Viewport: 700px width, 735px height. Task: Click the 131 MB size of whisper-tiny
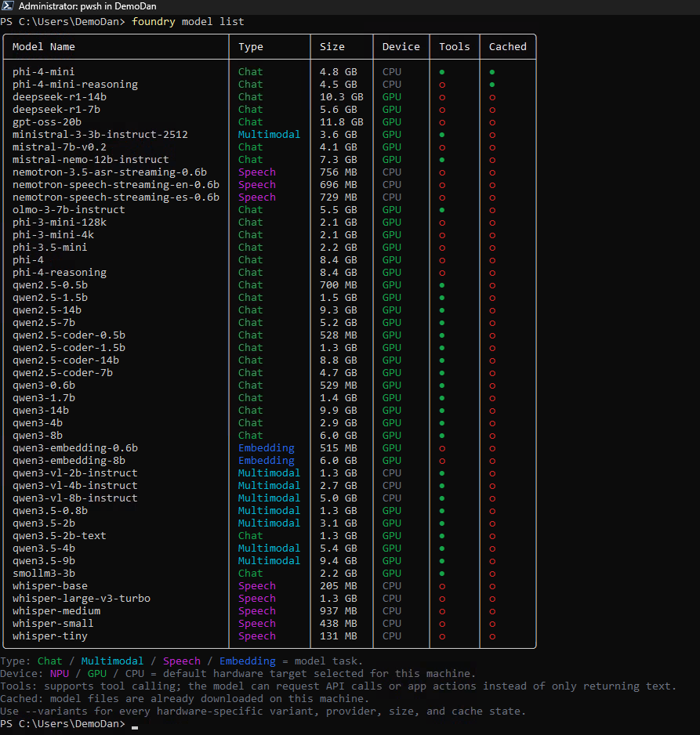coord(339,636)
